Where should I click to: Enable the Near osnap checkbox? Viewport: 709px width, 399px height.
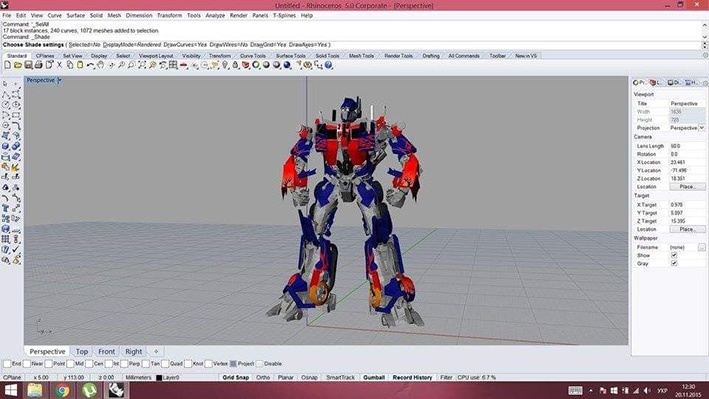(x=27, y=364)
